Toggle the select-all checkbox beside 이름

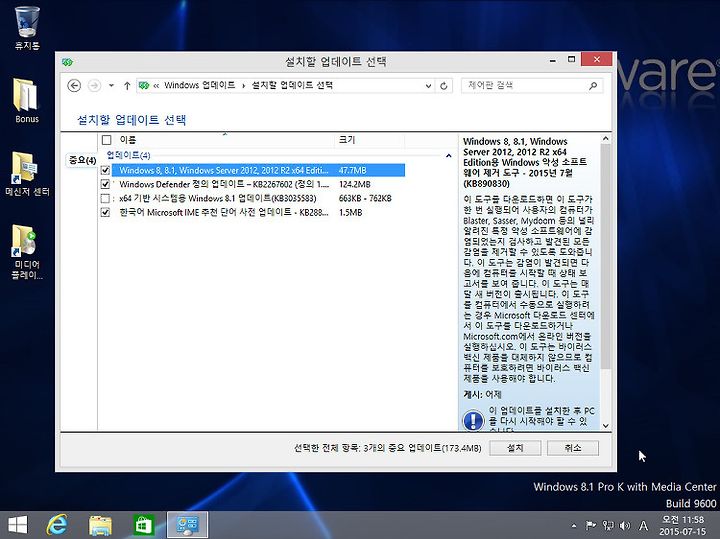click(x=107, y=140)
